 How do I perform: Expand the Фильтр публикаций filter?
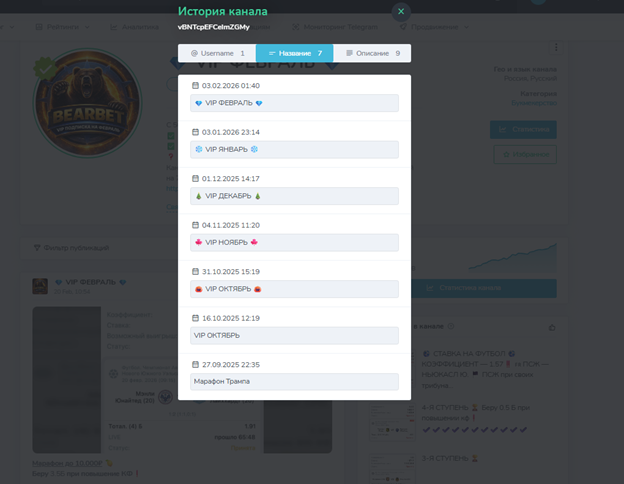point(71,247)
